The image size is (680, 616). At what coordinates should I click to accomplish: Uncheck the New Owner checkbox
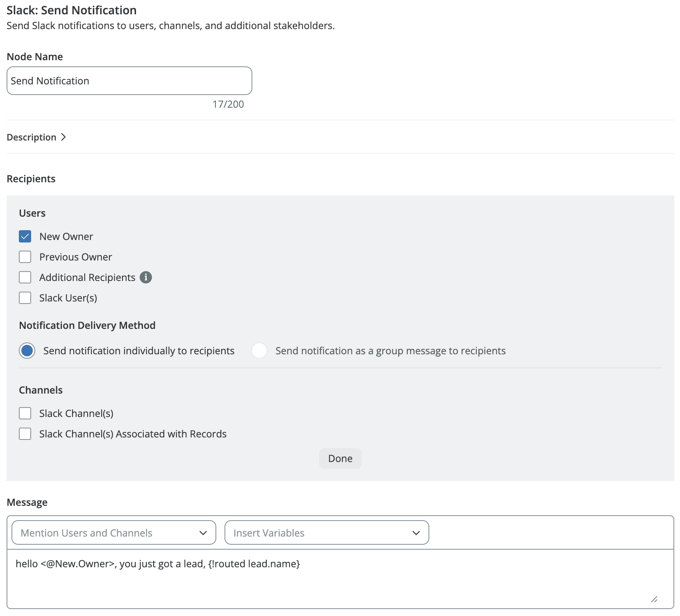(x=25, y=236)
